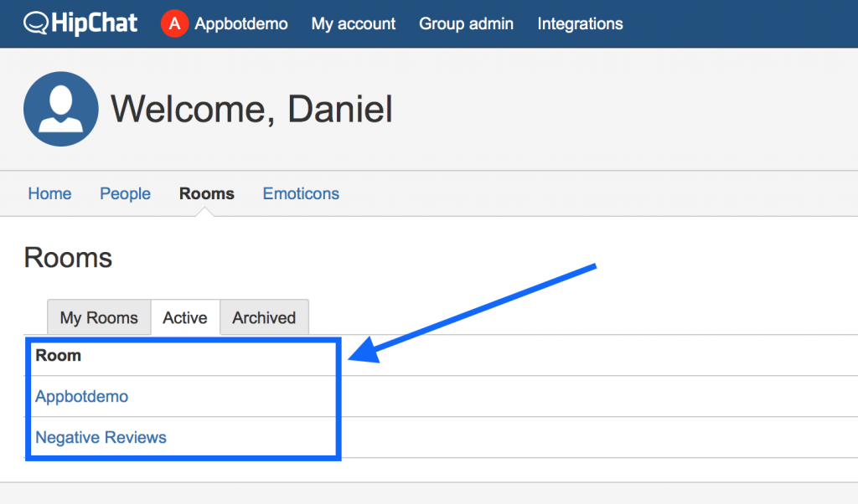Switch to the People section

pyautogui.click(x=125, y=193)
